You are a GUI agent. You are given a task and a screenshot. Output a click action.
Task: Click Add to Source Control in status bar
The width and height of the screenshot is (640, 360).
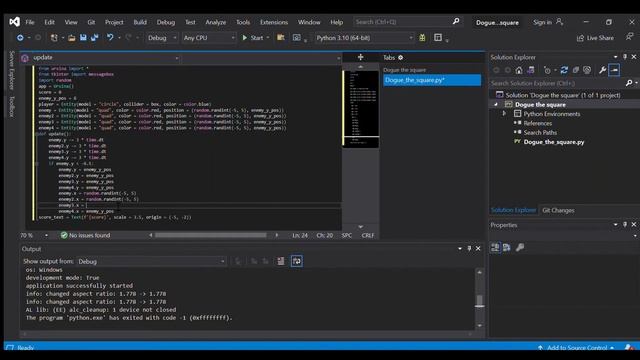pyautogui.click(x=576, y=347)
